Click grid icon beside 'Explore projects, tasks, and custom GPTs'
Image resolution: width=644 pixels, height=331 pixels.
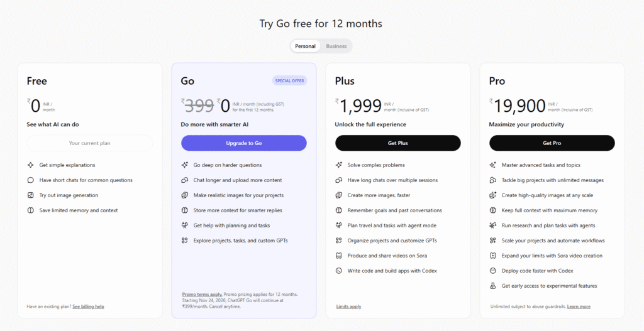pyautogui.click(x=184, y=241)
